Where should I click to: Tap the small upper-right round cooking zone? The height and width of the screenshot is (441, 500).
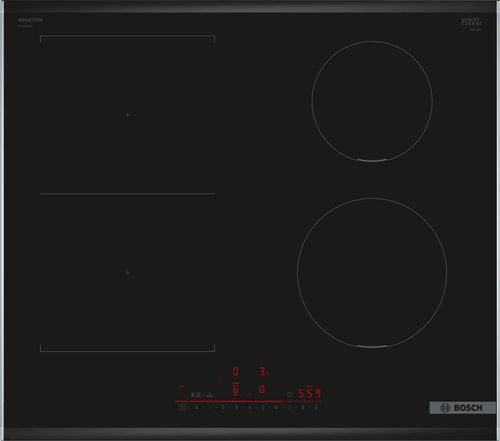[x=372, y=101]
